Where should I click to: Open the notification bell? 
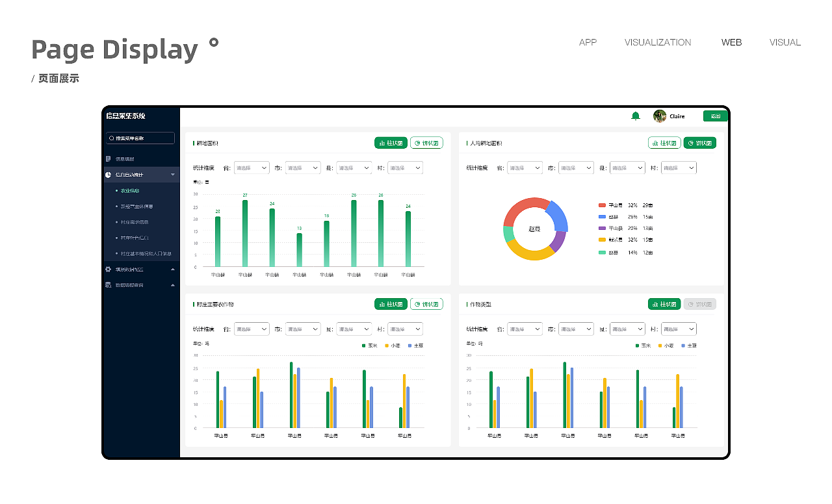(x=636, y=116)
